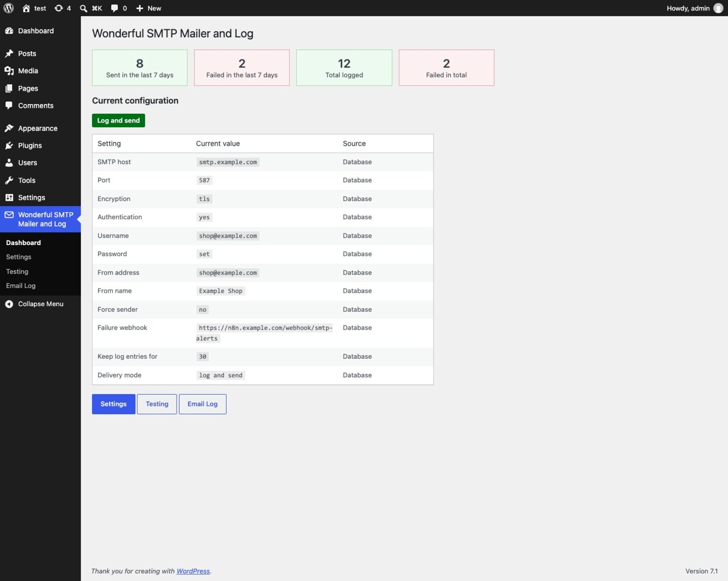The height and width of the screenshot is (581, 728).
Task: Click the Force sender value no
Action: point(202,310)
